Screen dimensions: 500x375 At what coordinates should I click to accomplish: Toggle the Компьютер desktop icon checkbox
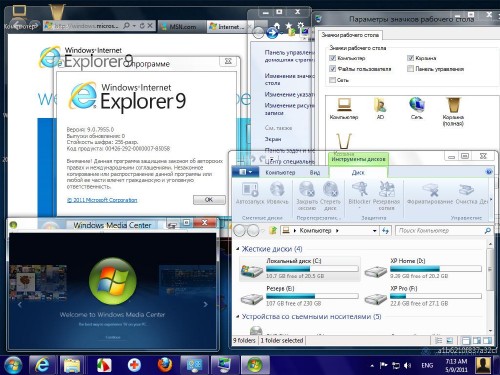coord(332,58)
